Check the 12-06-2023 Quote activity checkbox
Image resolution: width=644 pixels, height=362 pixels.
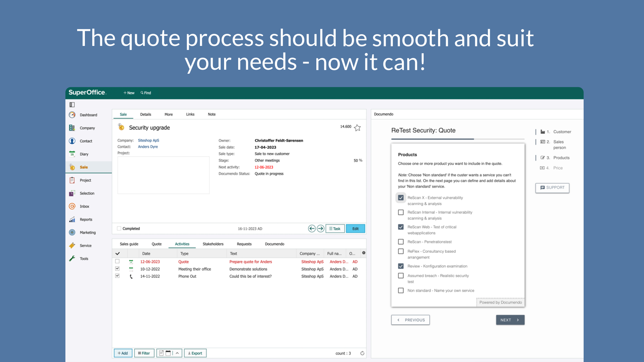(117, 261)
